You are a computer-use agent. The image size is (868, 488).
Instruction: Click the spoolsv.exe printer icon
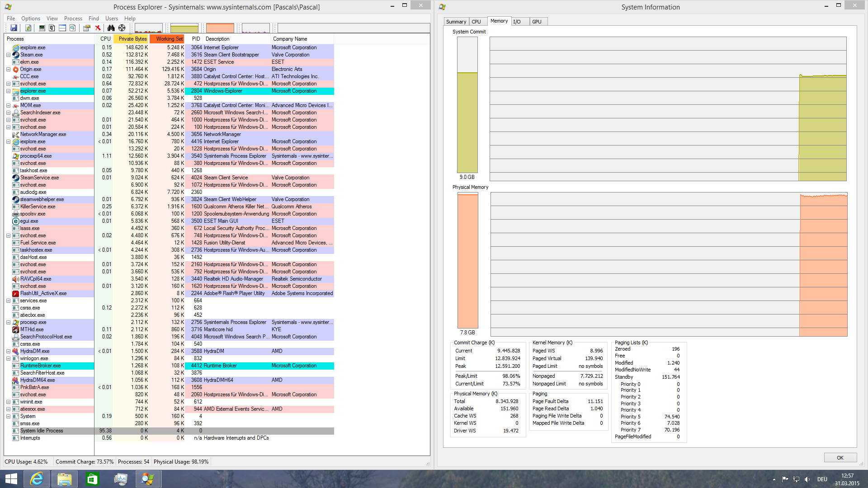point(16,214)
